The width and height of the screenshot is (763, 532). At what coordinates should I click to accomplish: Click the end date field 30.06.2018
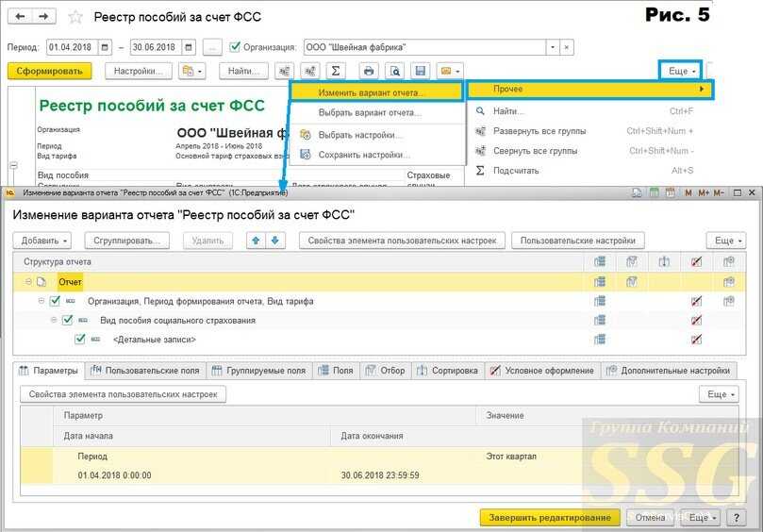coord(157,47)
